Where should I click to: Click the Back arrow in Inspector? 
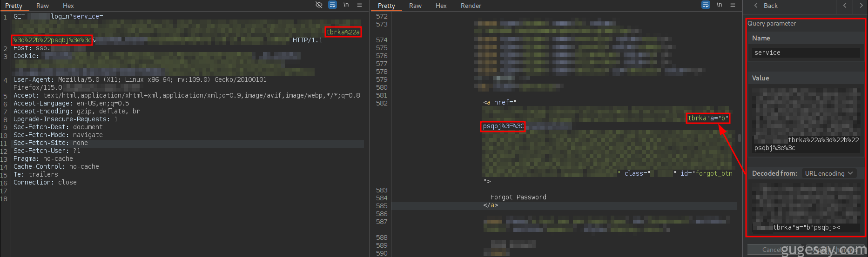[766, 6]
